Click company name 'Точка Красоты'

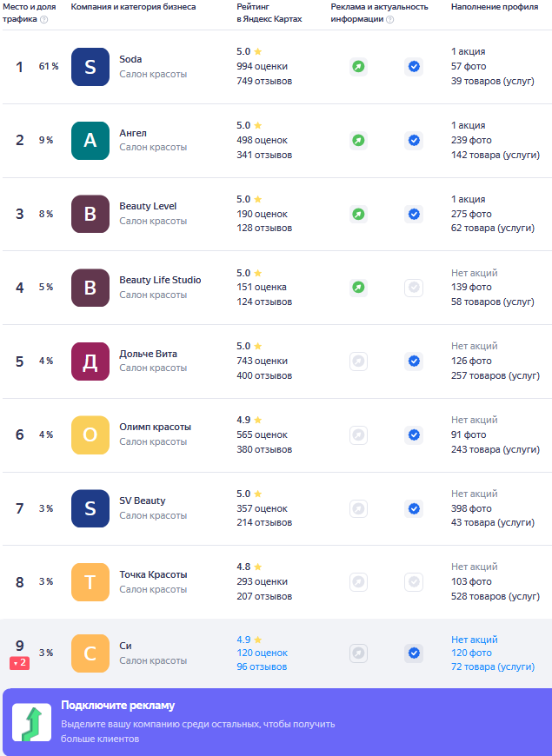tap(154, 574)
